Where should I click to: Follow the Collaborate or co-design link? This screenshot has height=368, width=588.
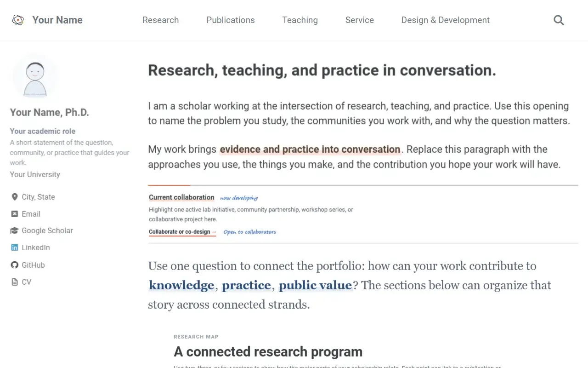pos(182,232)
